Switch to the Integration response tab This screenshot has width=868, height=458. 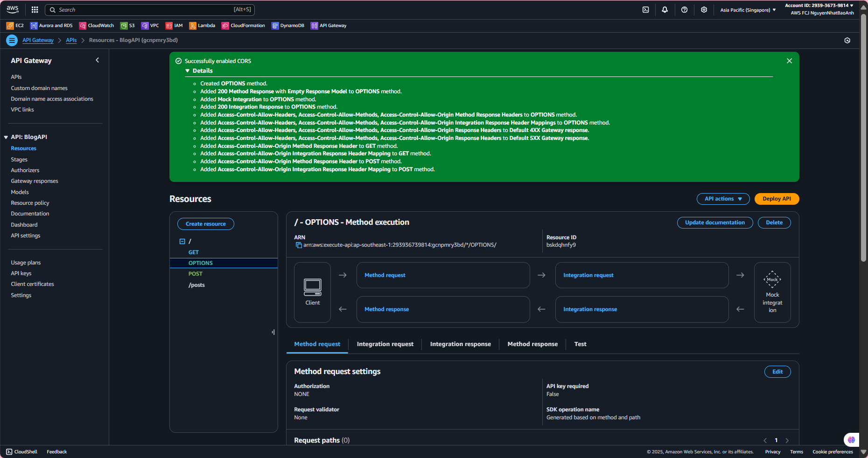(x=460, y=344)
